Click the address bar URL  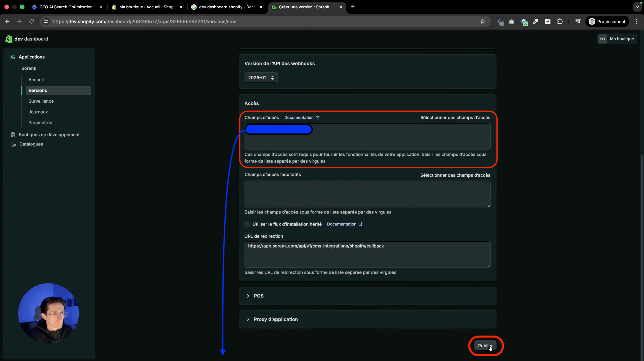144,22
